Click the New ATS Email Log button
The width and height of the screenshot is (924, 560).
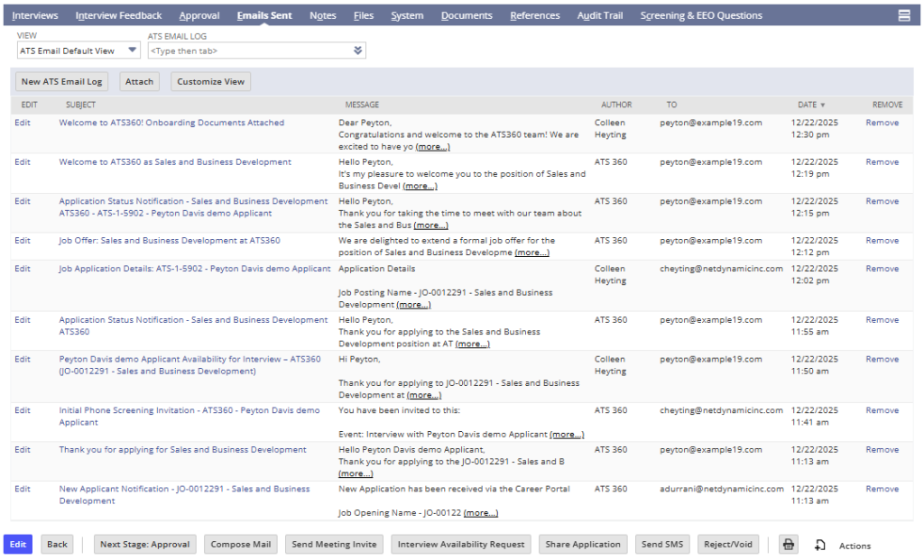(62, 81)
